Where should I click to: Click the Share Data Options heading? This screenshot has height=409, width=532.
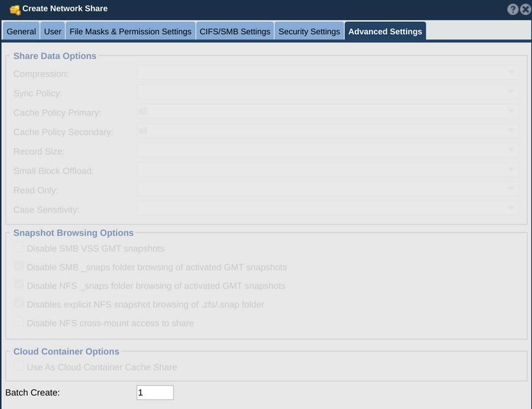(55, 56)
